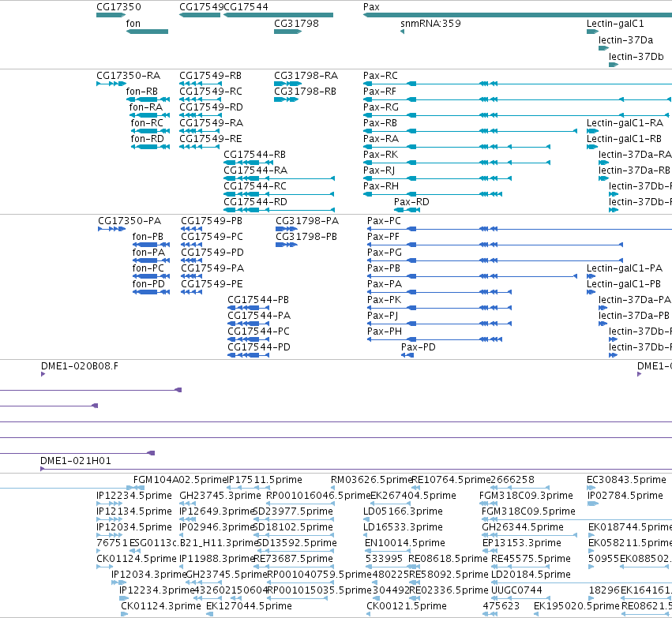Click protein fon-PB

point(152,245)
